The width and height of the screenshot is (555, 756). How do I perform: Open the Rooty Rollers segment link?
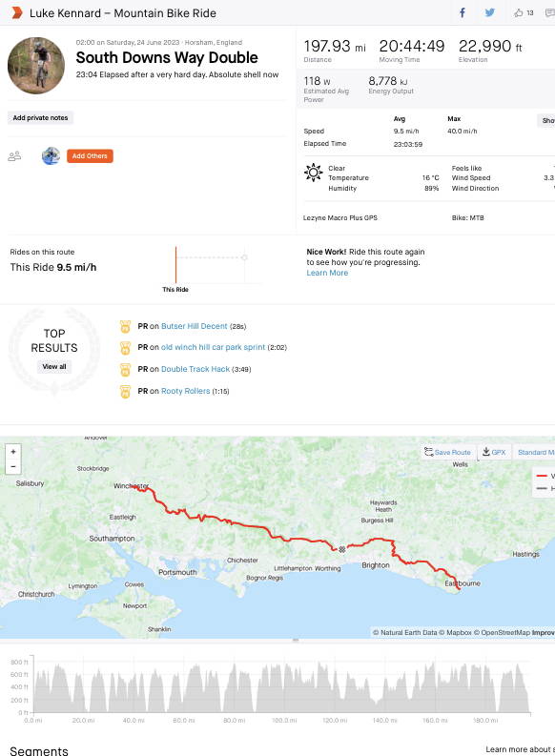(x=186, y=391)
